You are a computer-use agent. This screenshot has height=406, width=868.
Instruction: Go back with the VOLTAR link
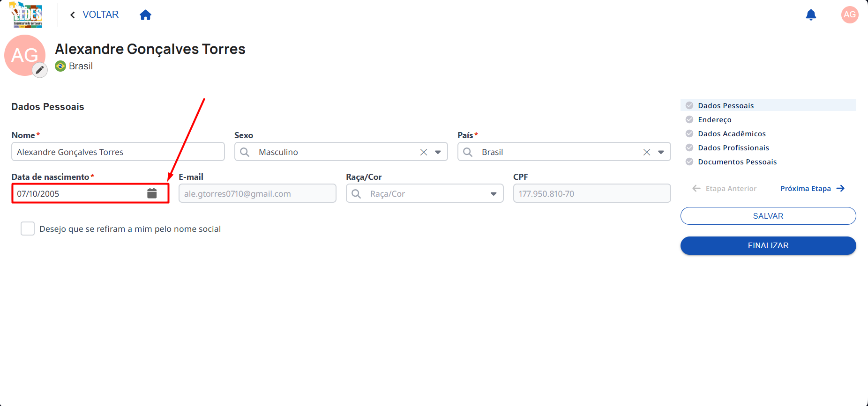coord(94,15)
